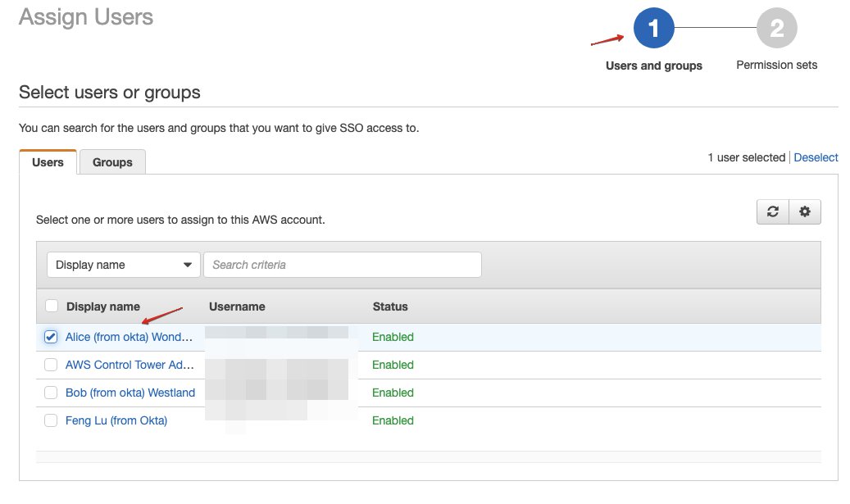This screenshot has width=850, height=504.
Task: Switch to the Groups tab
Action: [x=112, y=162]
